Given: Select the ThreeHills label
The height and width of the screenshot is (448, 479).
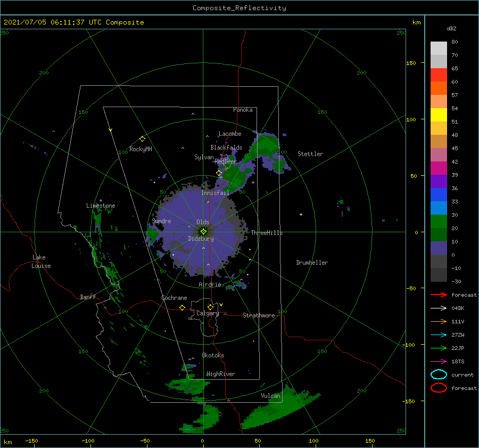Looking at the screenshot, I should pos(267,233).
